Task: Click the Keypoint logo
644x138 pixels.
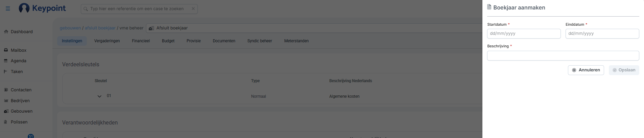Action: pos(43,8)
